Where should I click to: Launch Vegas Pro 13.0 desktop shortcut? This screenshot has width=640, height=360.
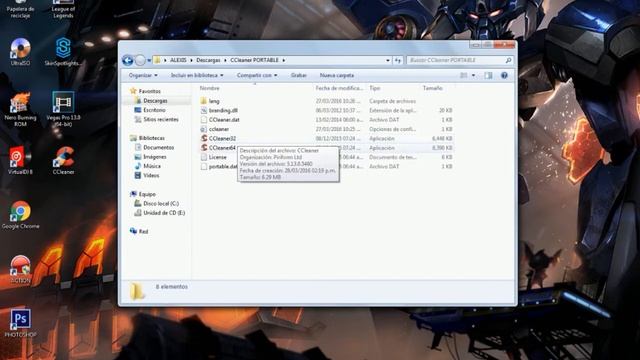pos(63,109)
